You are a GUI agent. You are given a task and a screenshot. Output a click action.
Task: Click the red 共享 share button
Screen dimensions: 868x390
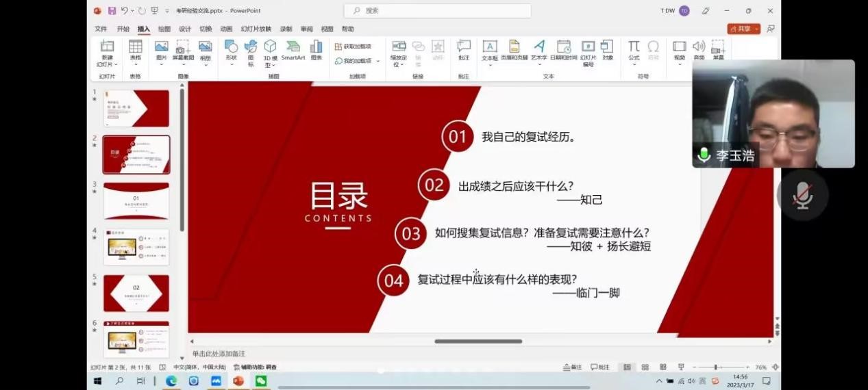[743, 29]
